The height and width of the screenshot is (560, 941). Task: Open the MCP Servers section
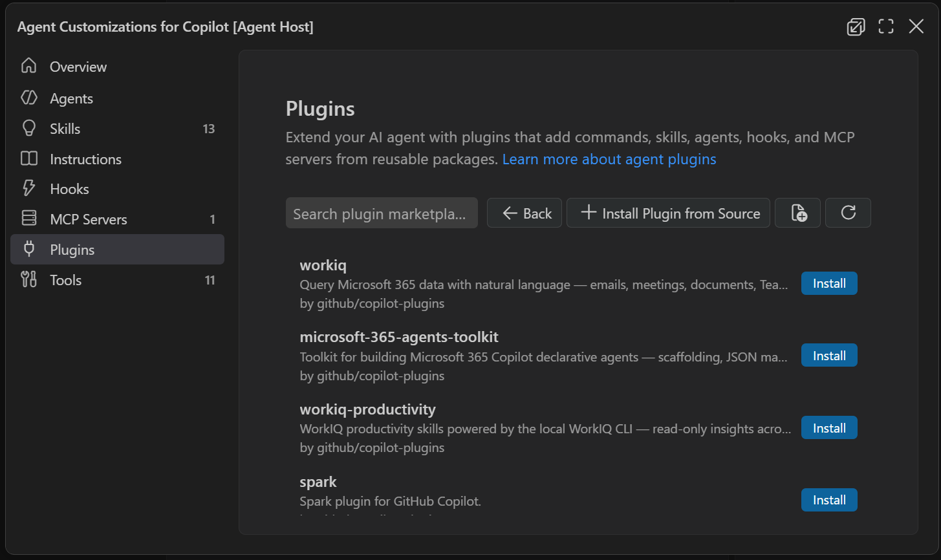click(117, 219)
